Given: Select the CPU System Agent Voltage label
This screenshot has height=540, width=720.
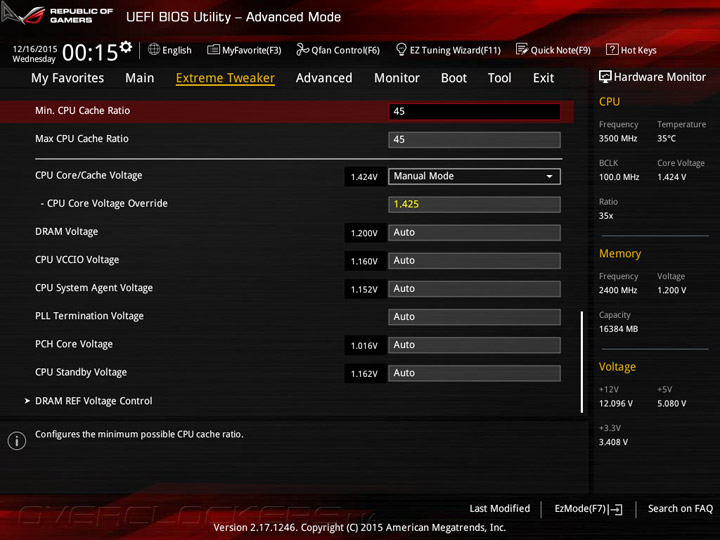Looking at the screenshot, I should click(94, 288).
